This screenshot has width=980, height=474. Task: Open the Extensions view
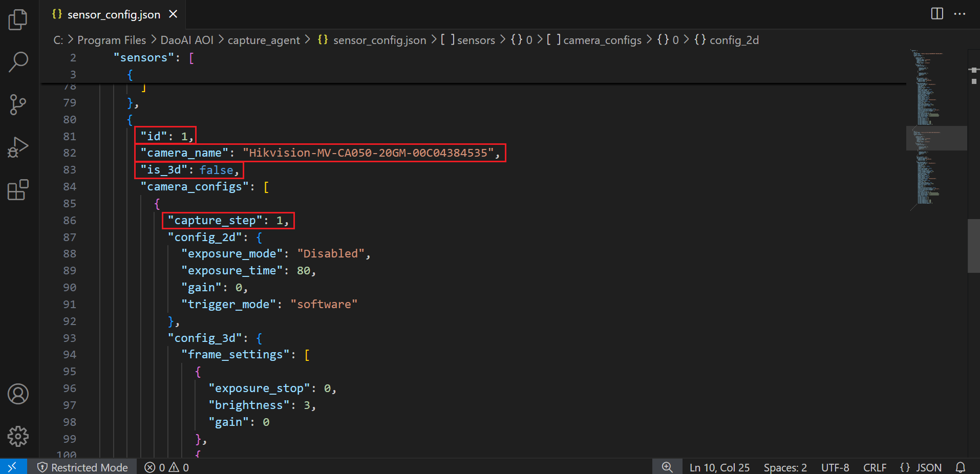[18, 190]
